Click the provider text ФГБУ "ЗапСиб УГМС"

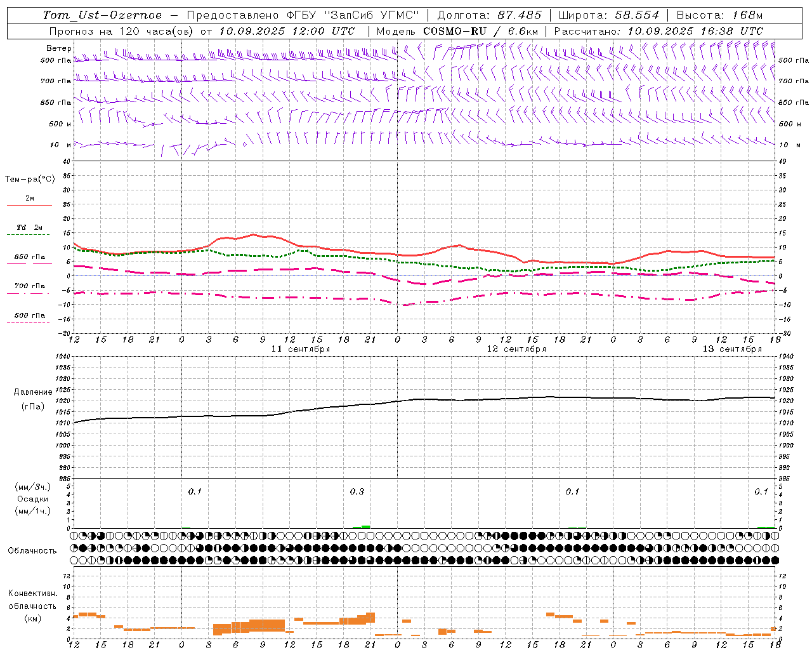(x=355, y=15)
